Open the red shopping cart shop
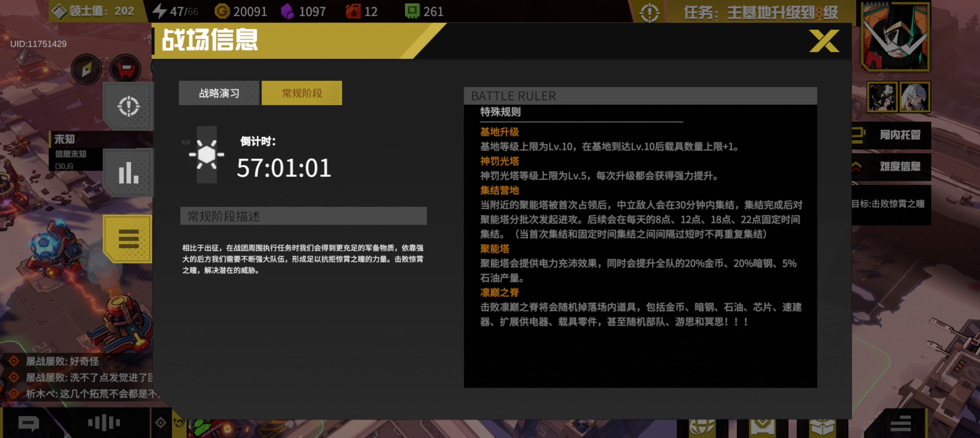The image size is (980, 438). coord(126,69)
